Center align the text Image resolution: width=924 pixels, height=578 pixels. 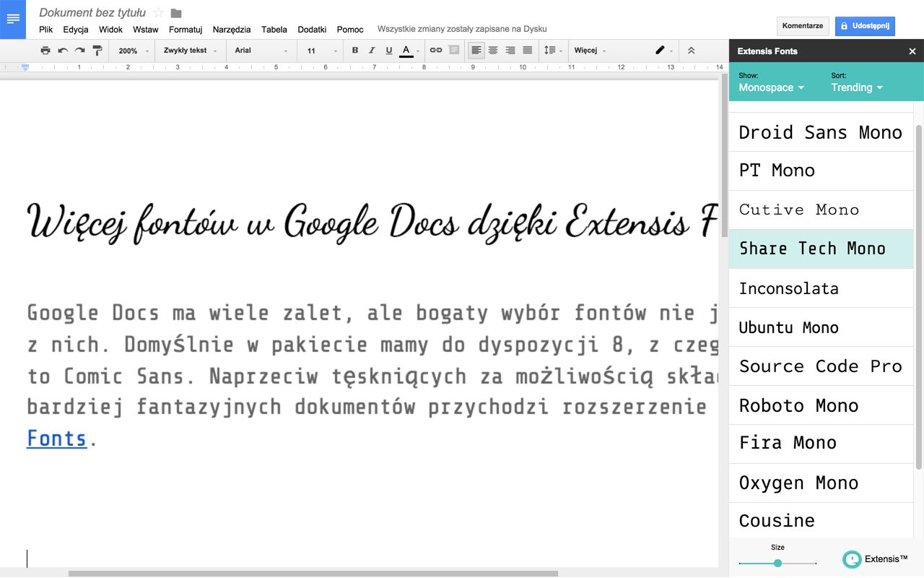click(493, 51)
